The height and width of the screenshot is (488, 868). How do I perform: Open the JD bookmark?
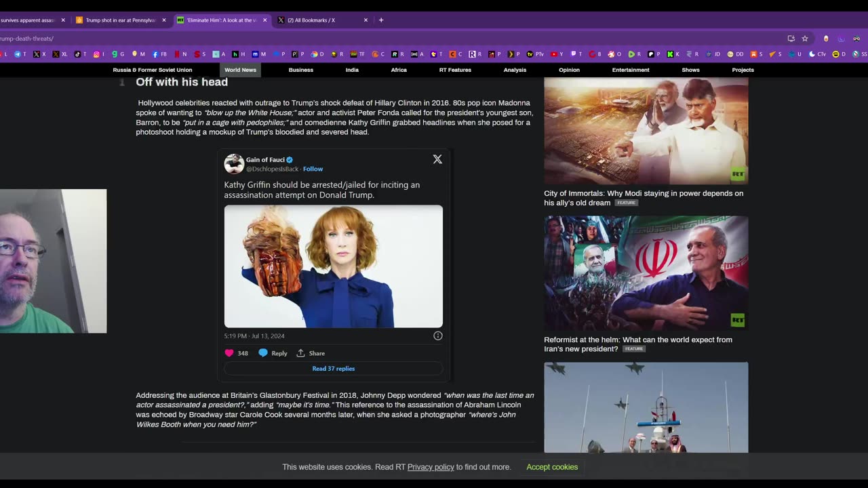pyautogui.click(x=713, y=54)
